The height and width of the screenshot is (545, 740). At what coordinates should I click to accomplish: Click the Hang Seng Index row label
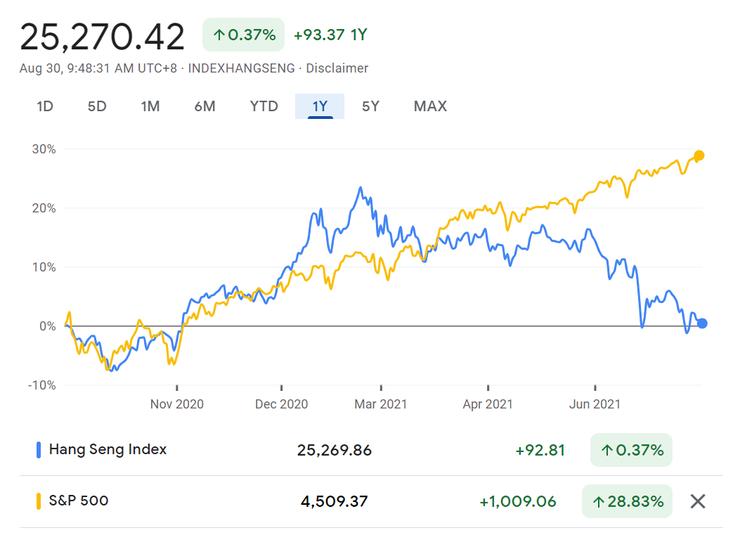coord(108,450)
